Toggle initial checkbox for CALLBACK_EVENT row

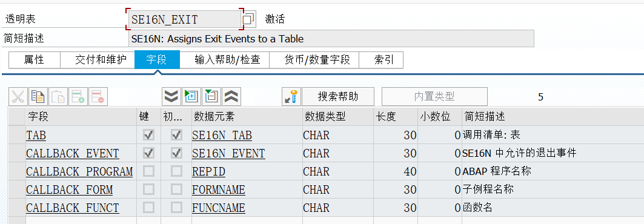177,153
